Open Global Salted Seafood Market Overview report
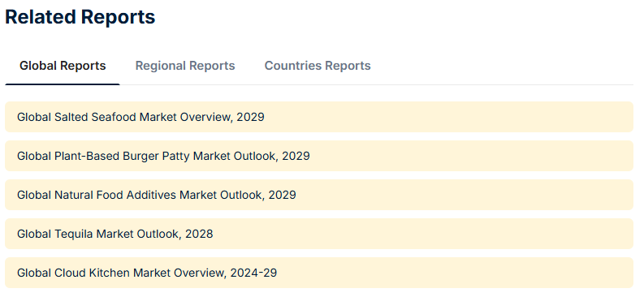Image resolution: width=644 pixels, height=297 pixels. pyautogui.click(x=319, y=117)
